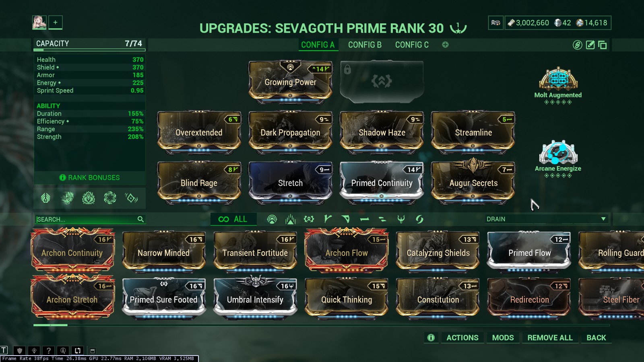The width and height of the screenshot is (644, 362).
Task: Switch to CONFIG B tab
Action: (x=365, y=45)
